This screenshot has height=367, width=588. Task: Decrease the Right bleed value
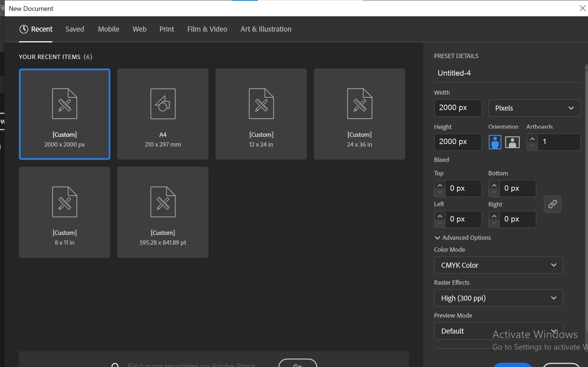[494, 223]
